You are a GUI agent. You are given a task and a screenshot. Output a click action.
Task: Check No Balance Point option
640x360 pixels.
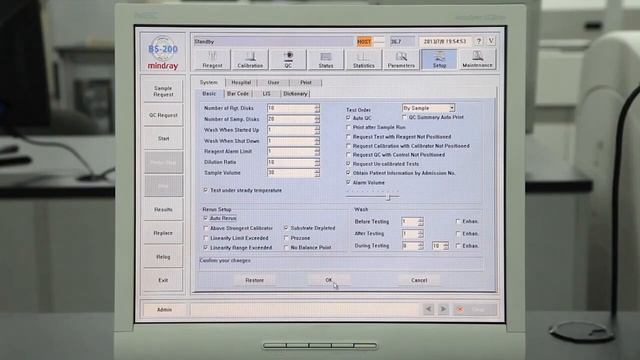[x=286, y=248]
